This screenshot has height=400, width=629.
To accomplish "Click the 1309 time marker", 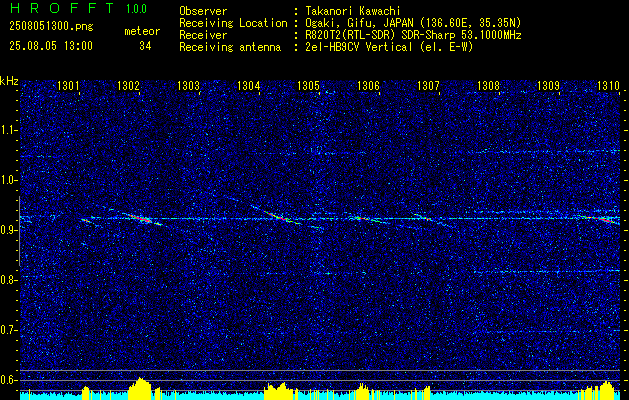I will pyautogui.click(x=548, y=85).
